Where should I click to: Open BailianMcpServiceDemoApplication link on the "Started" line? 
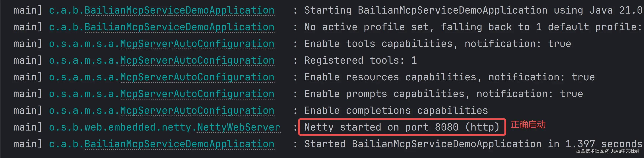click(179, 144)
